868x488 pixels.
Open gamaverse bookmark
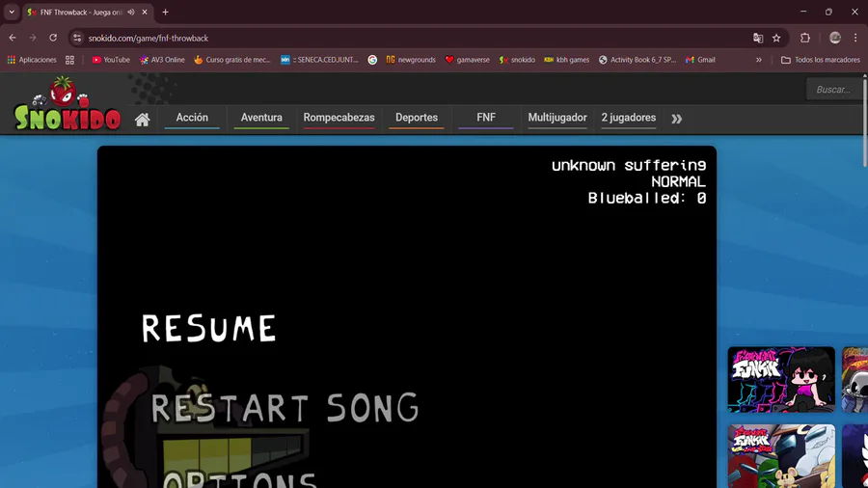[x=467, y=60]
